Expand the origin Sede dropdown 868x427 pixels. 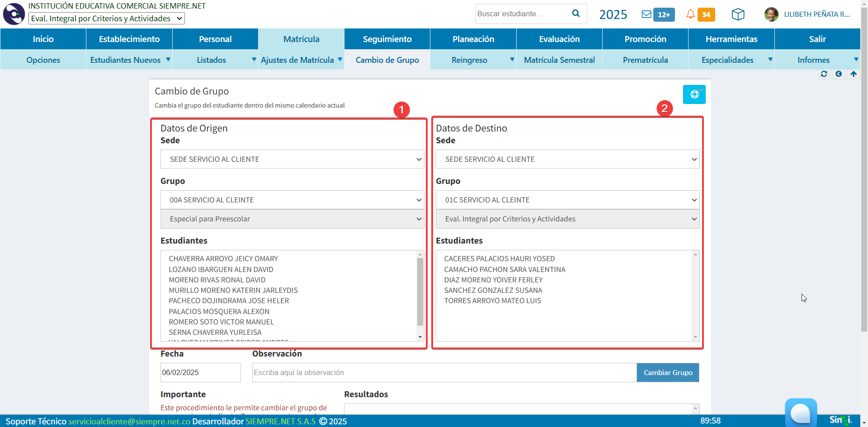click(292, 159)
